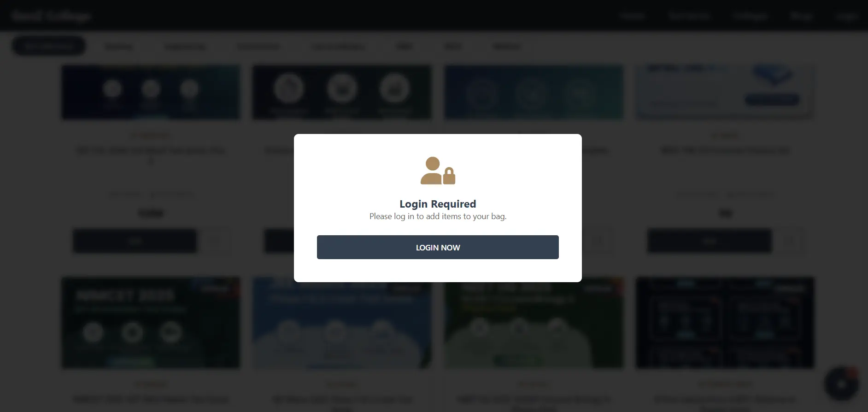
Task: Click the wishlist icon beside the first product's button
Action: tap(215, 241)
